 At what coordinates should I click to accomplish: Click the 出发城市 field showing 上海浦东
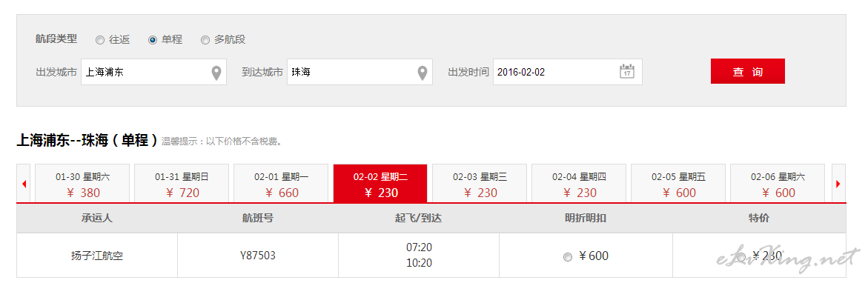[154, 72]
